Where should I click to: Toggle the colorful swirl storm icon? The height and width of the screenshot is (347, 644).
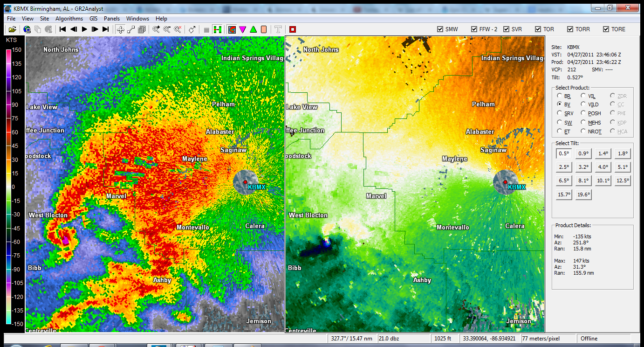[x=232, y=29]
